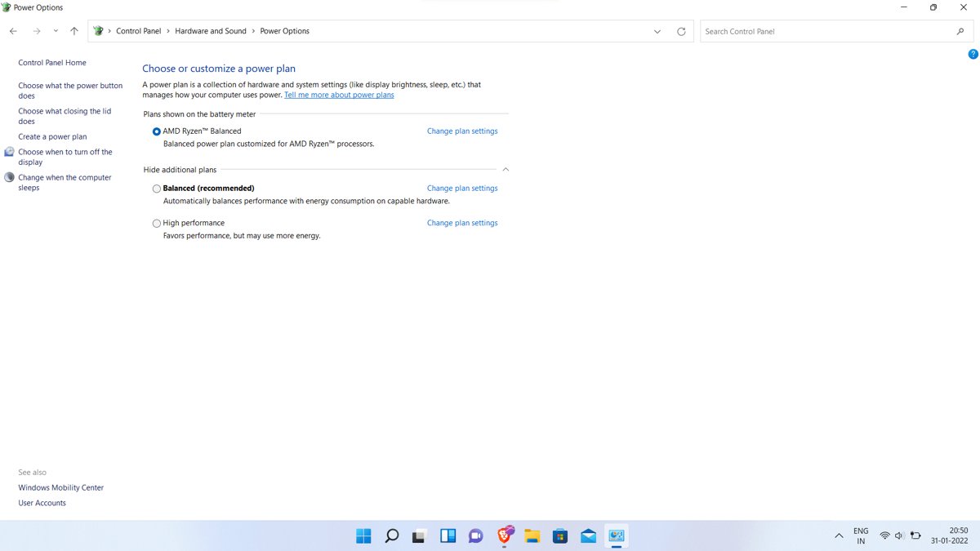
Task: Select the AMD Ryzen Balanced plan
Action: coord(157,131)
